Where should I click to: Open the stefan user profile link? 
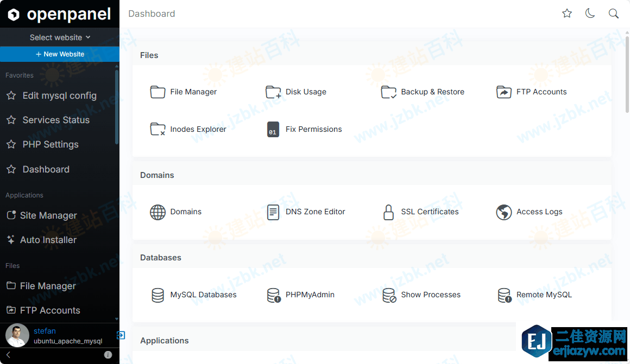pyautogui.click(x=45, y=330)
